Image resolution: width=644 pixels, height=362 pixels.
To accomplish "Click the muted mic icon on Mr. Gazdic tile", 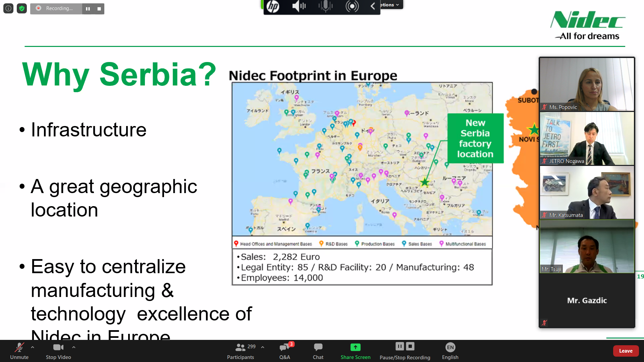I will 544,322.
